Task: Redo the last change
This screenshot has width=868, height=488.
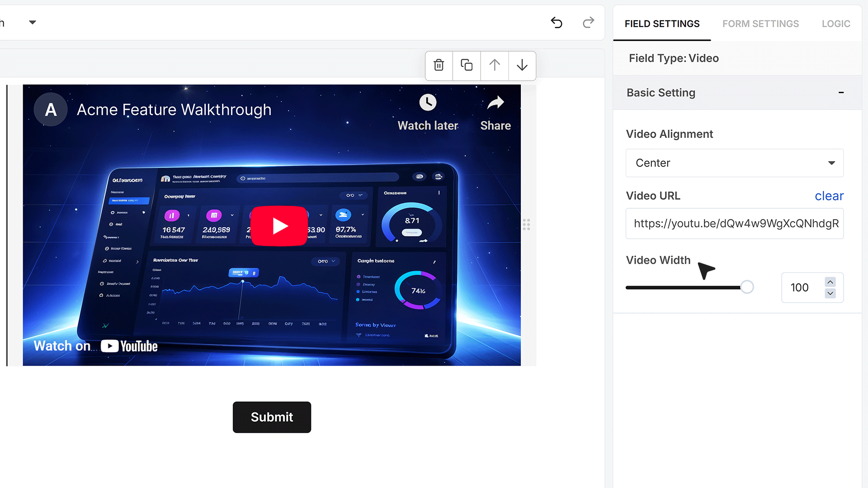Action: 588,23
